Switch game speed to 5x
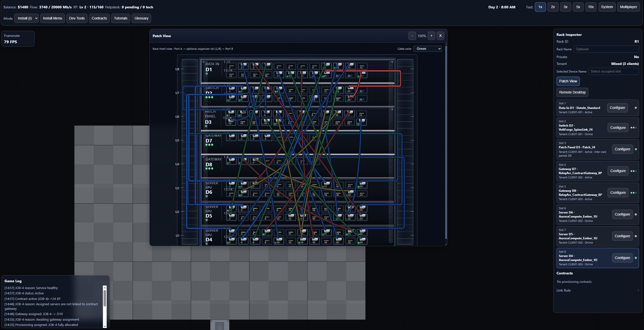644x330 pixels. click(578, 7)
